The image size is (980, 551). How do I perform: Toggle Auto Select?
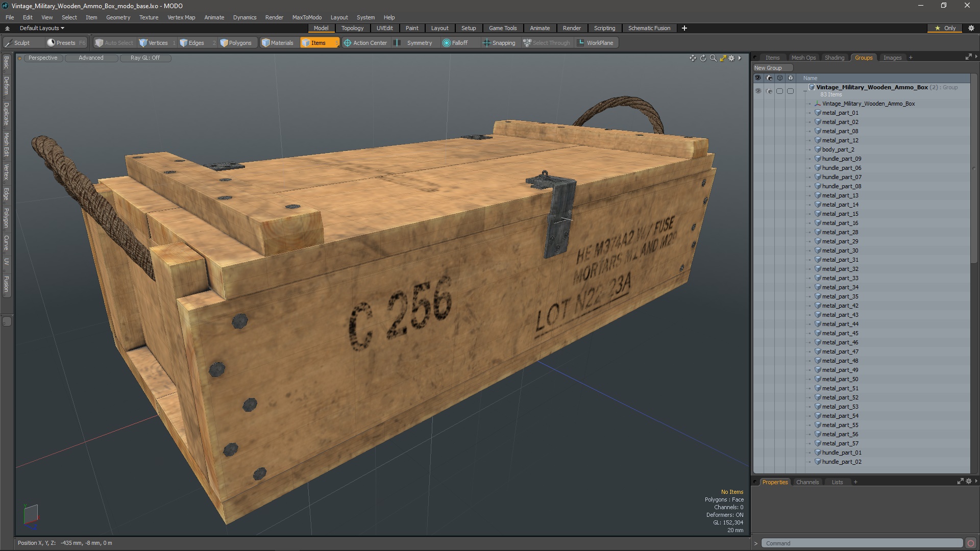(114, 43)
